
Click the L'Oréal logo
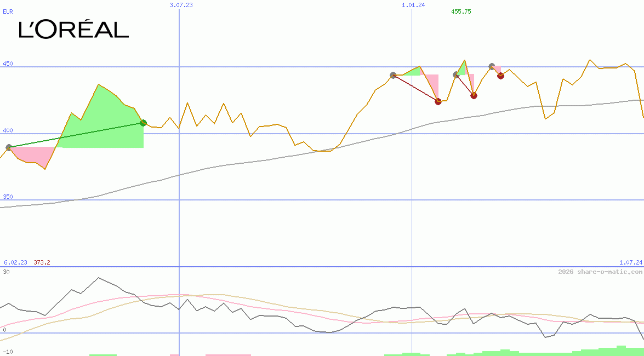tap(73, 30)
